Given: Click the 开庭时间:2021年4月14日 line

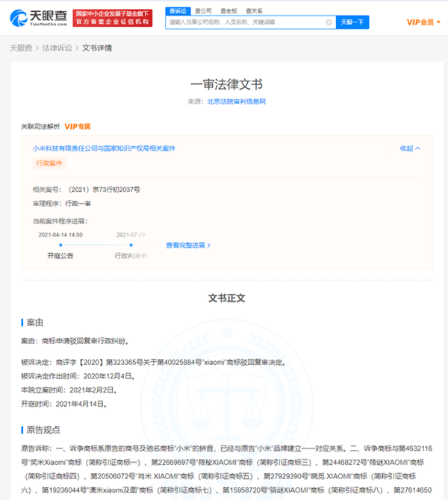Looking at the screenshot, I should pyautogui.click(x=63, y=404).
